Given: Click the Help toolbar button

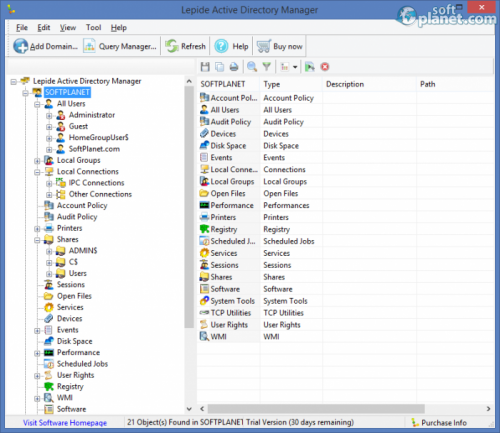Looking at the screenshot, I should 232,46.
